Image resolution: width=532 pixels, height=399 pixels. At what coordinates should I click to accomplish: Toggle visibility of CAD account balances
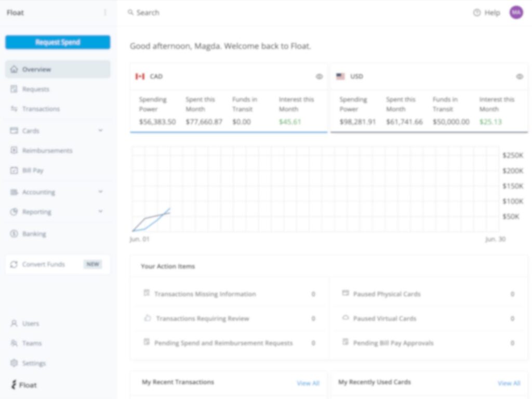[x=319, y=76]
